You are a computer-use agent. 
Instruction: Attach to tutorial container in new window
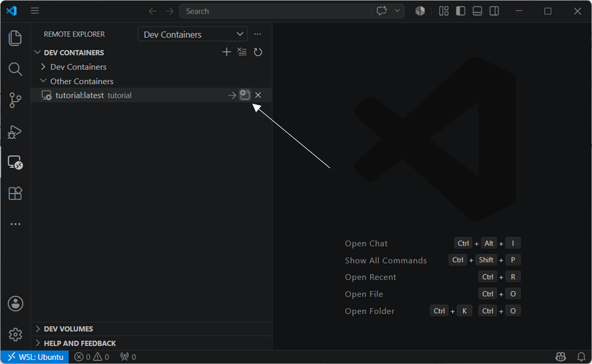(x=245, y=95)
